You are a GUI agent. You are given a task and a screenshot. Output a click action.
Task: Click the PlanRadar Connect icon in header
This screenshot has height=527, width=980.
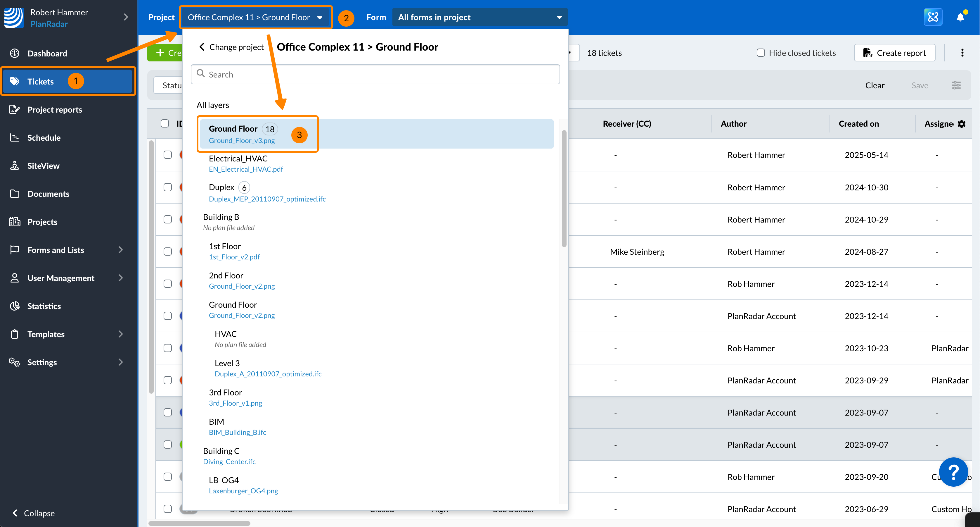(933, 17)
